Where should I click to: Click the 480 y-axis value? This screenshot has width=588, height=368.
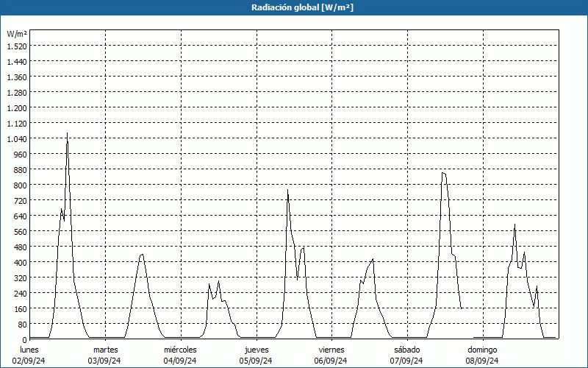[20, 247]
